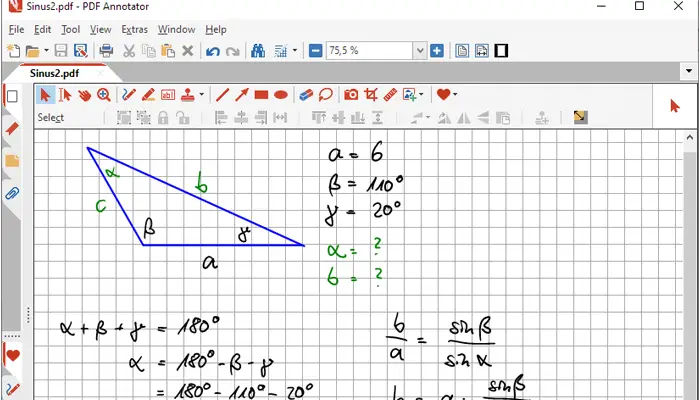Open the Favorites heart tool
The height and width of the screenshot is (400, 700).
[x=443, y=95]
